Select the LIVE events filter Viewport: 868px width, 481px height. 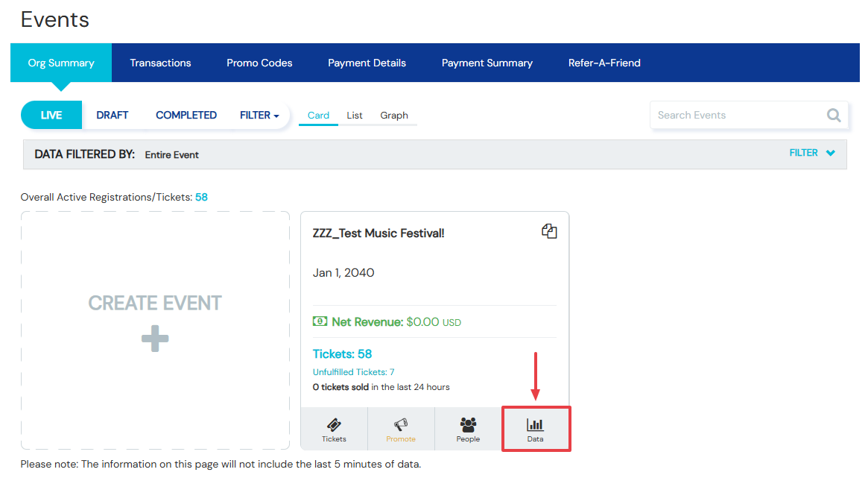(x=51, y=116)
